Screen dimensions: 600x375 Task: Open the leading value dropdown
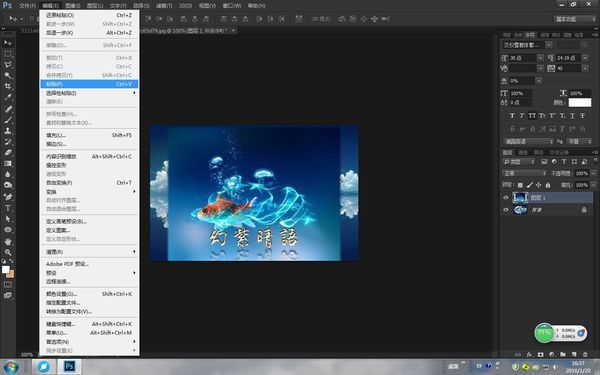point(585,57)
